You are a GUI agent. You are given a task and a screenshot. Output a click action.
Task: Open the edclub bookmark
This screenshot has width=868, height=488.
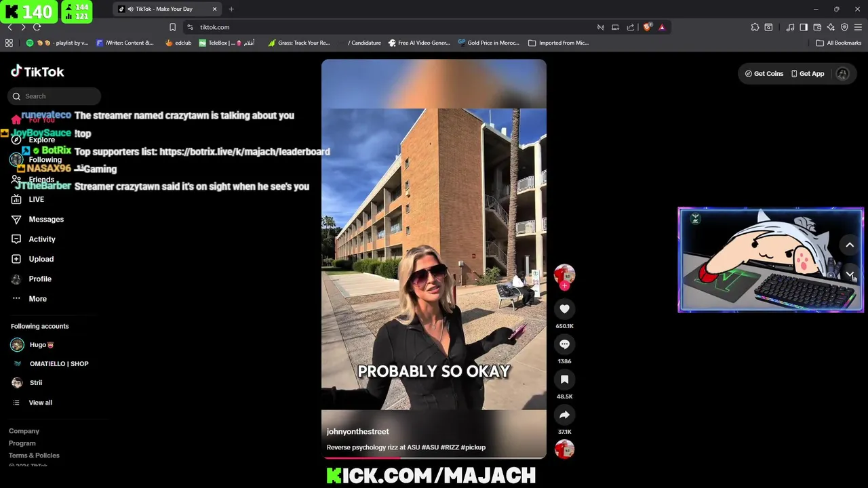coord(178,43)
